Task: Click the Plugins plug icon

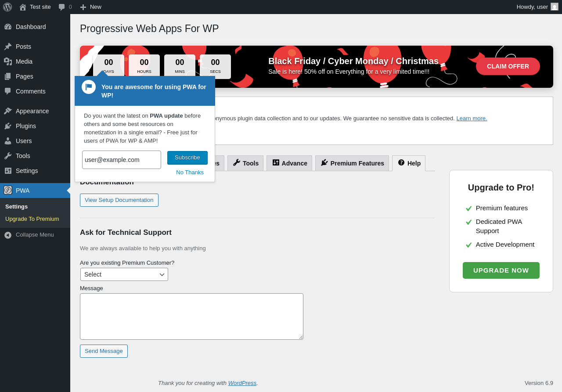Action: [8, 126]
